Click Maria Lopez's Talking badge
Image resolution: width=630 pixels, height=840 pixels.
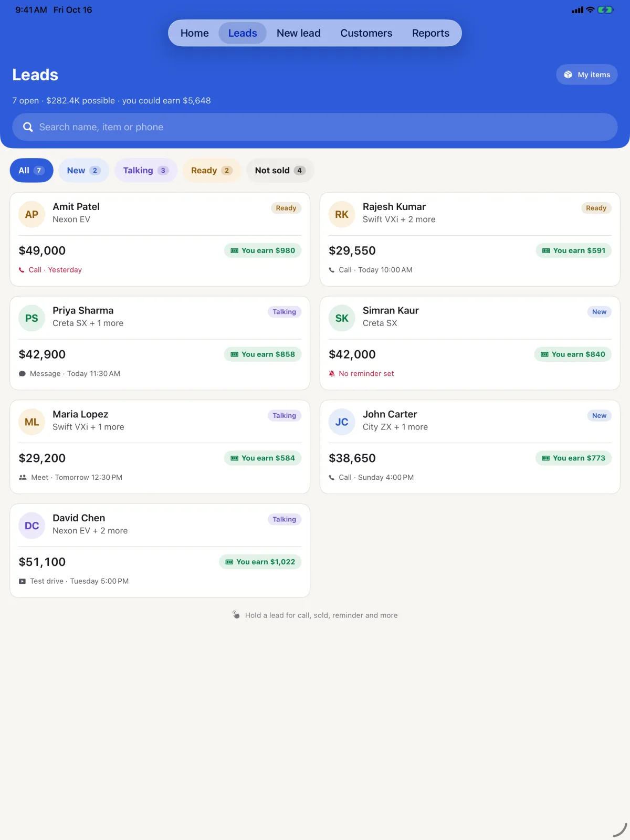[x=285, y=416]
